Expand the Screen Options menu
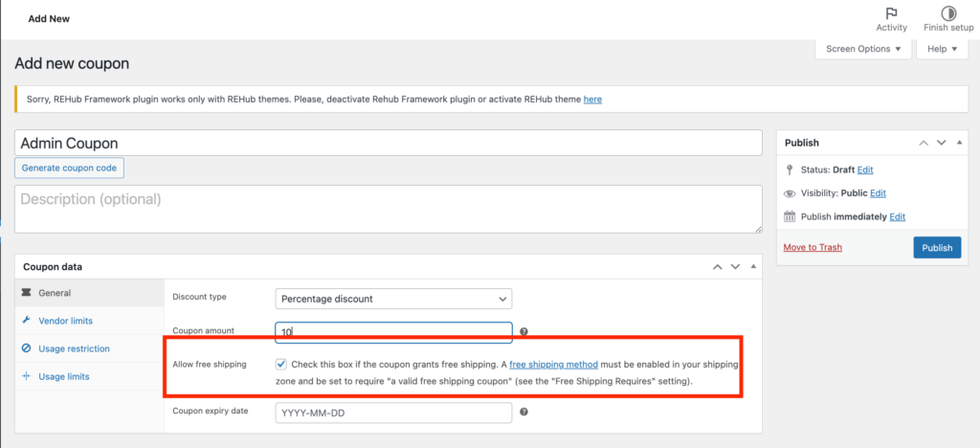Screen dimensions: 980x448 [863, 49]
